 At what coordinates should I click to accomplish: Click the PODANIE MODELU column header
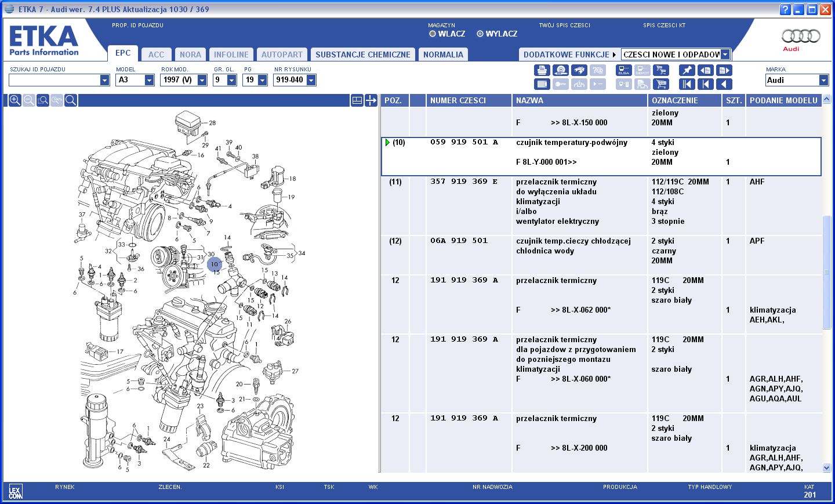click(x=784, y=100)
